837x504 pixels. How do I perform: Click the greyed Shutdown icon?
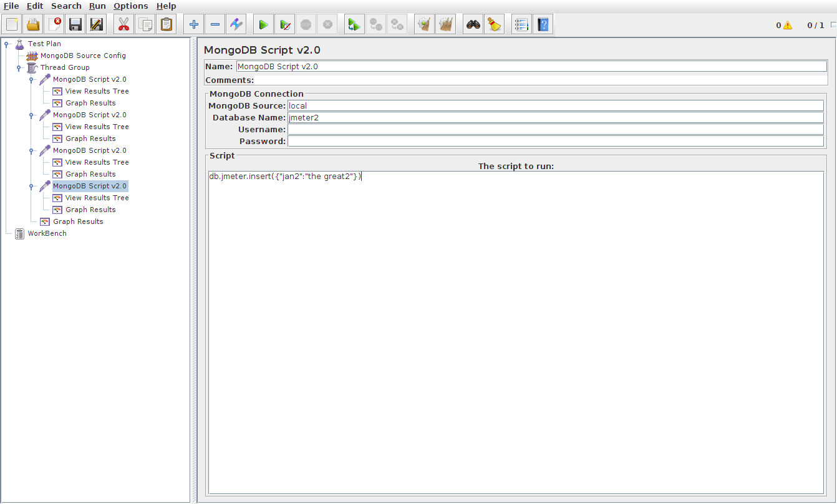[x=327, y=25]
